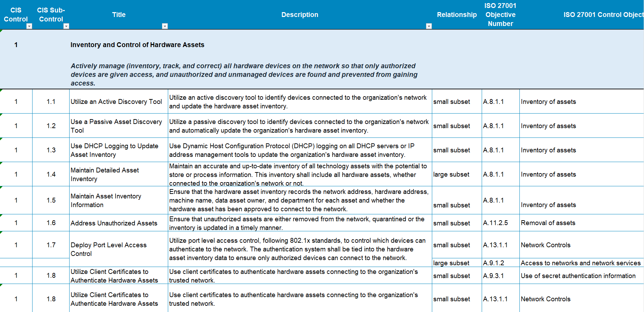This screenshot has width=644, height=312.
Task: Open the Description column filter dropdown
Action: 429,26
